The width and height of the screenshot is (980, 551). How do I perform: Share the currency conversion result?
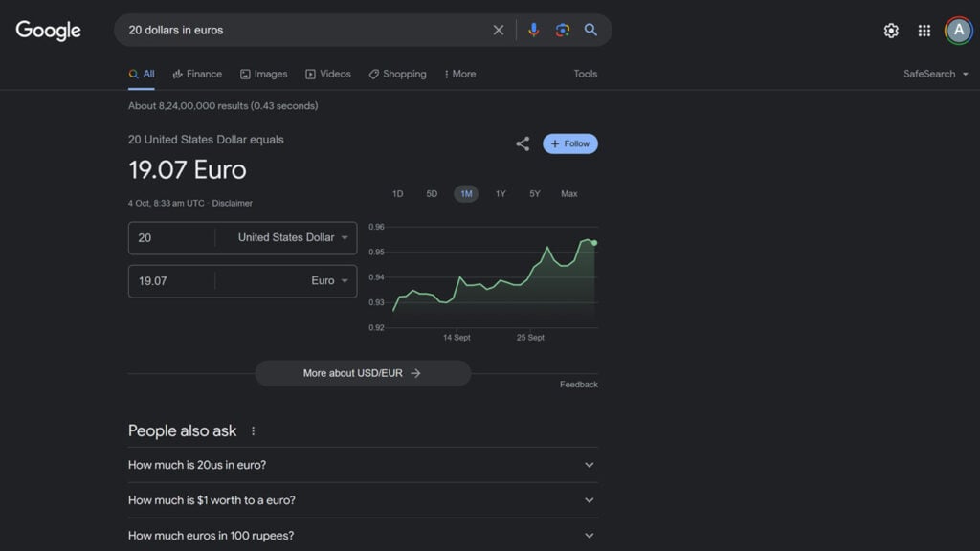point(523,143)
